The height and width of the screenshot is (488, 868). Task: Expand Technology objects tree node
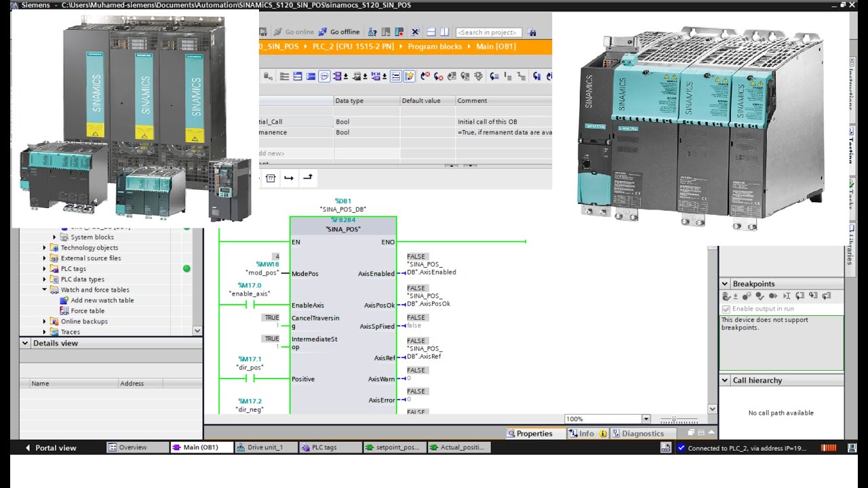(x=45, y=248)
